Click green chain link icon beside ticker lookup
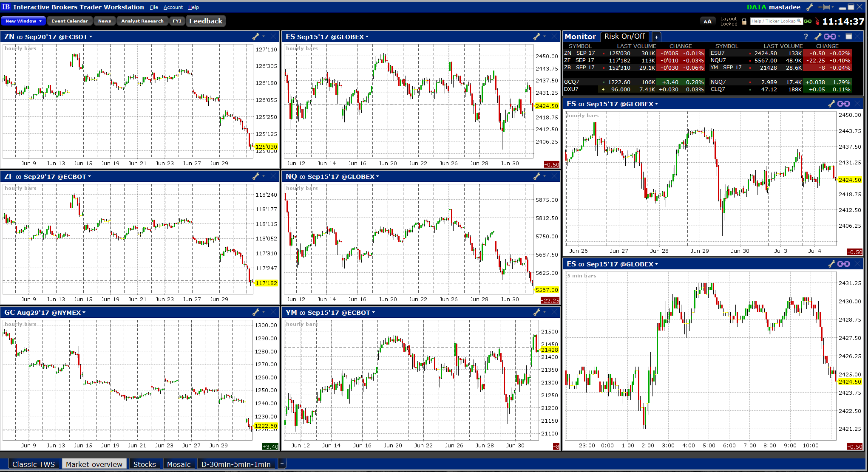Screen dimensions: 868x472 click(808, 21)
